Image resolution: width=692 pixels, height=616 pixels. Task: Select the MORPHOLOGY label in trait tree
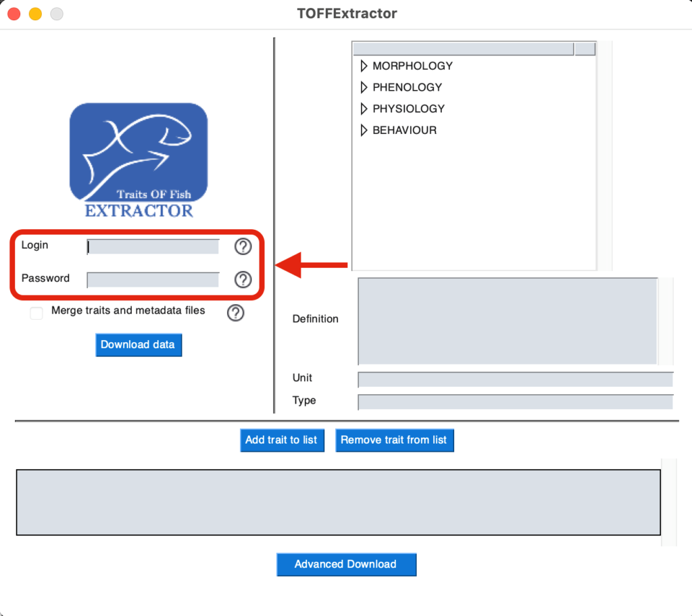coord(412,66)
